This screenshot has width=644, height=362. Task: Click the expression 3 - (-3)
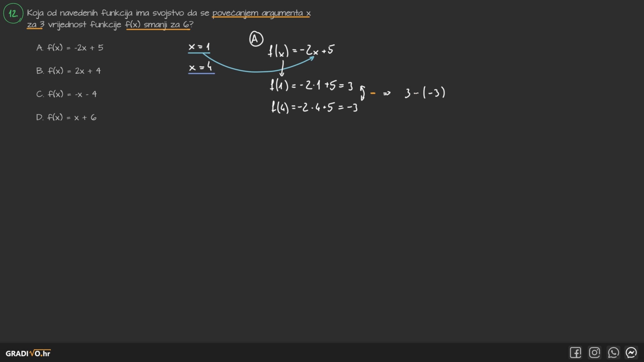click(425, 93)
